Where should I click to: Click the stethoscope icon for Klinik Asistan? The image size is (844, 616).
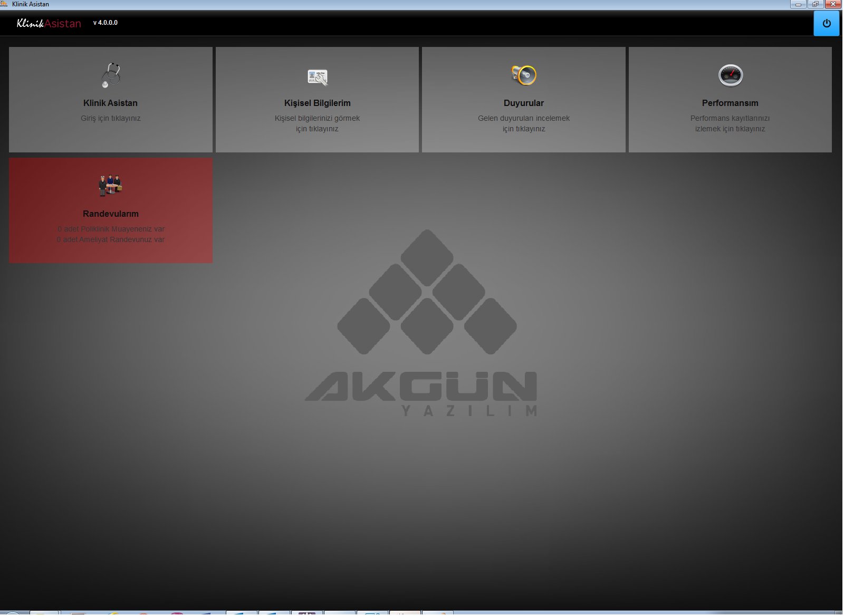[x=111, y=75]
